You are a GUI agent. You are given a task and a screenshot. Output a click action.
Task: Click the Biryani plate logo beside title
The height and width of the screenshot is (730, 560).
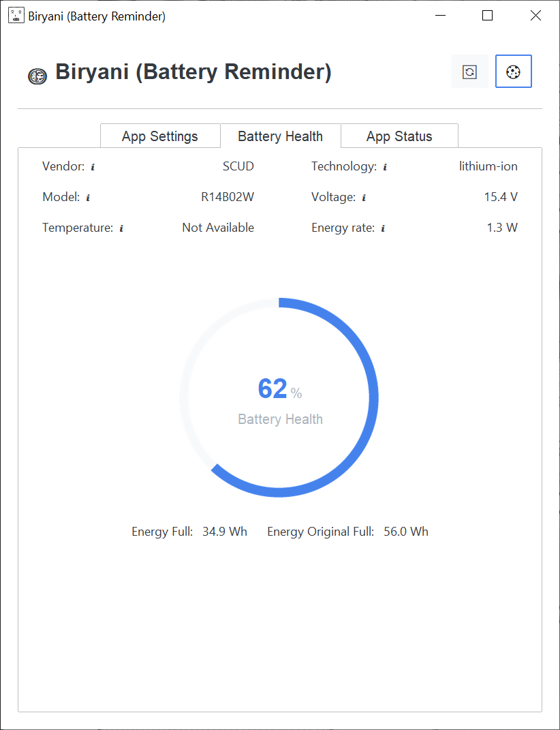(37, 76)
